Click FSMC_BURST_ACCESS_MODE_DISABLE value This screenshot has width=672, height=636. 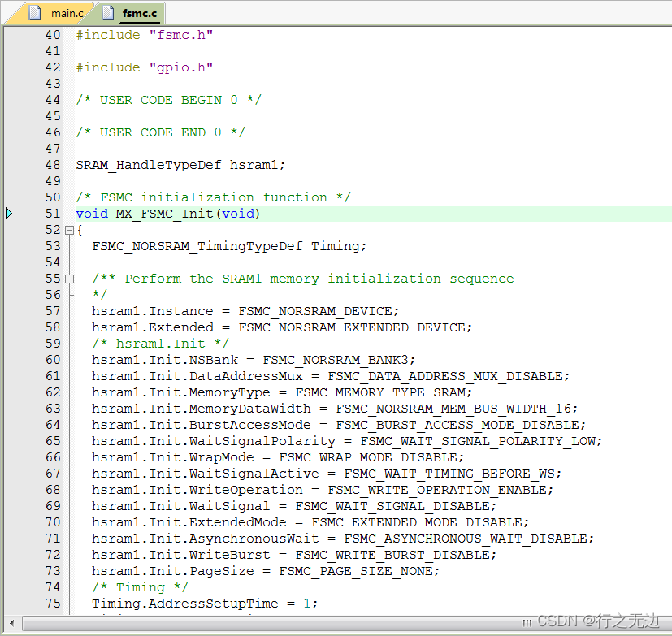coord(457,426)
